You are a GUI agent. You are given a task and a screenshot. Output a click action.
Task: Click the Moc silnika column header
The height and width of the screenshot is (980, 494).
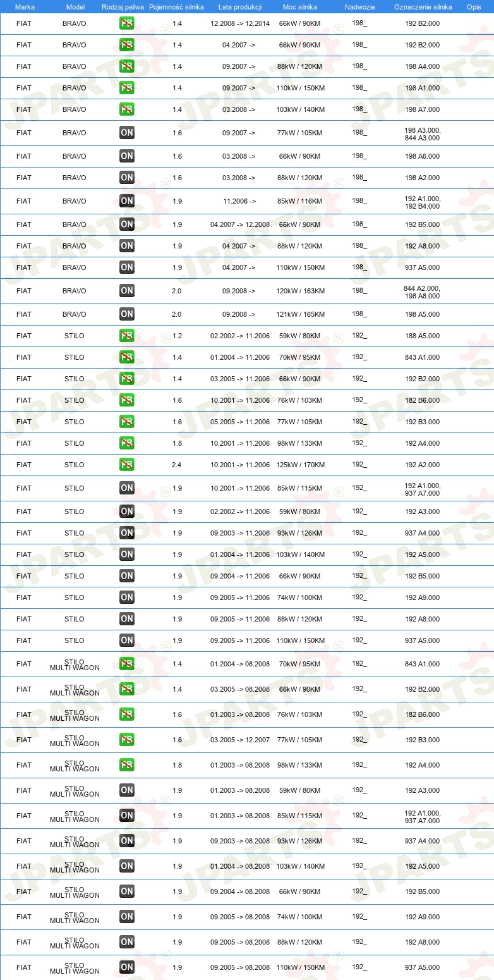300,7
